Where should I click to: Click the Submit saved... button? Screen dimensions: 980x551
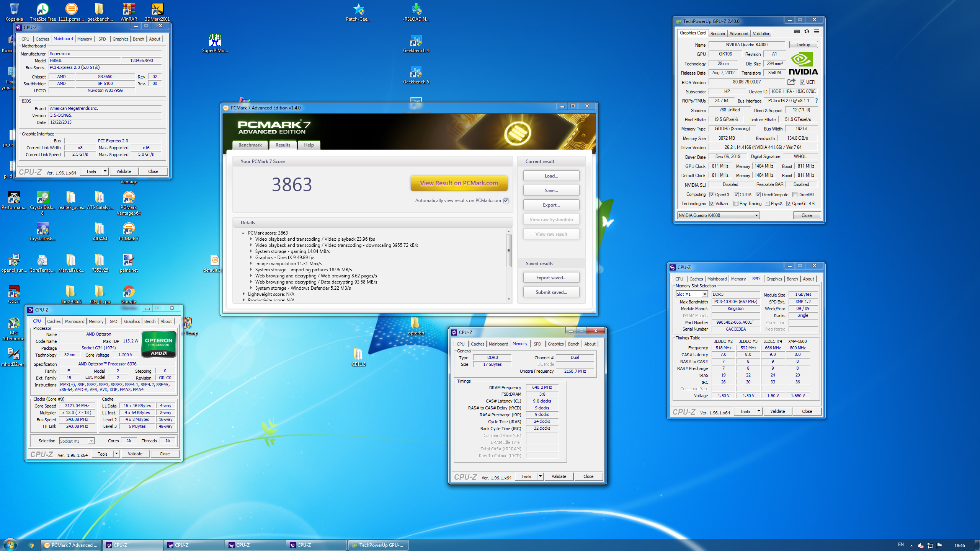click(x=551, y=292)
